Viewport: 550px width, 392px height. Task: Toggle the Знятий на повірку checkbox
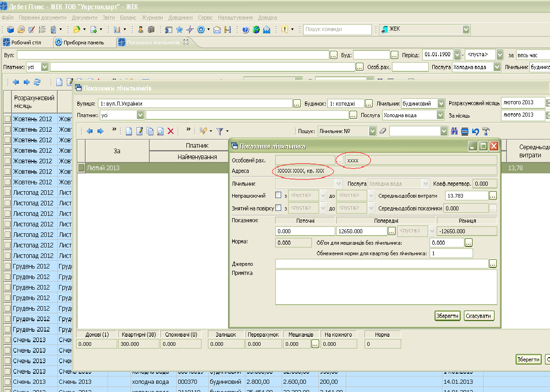[x=278, y=208]
